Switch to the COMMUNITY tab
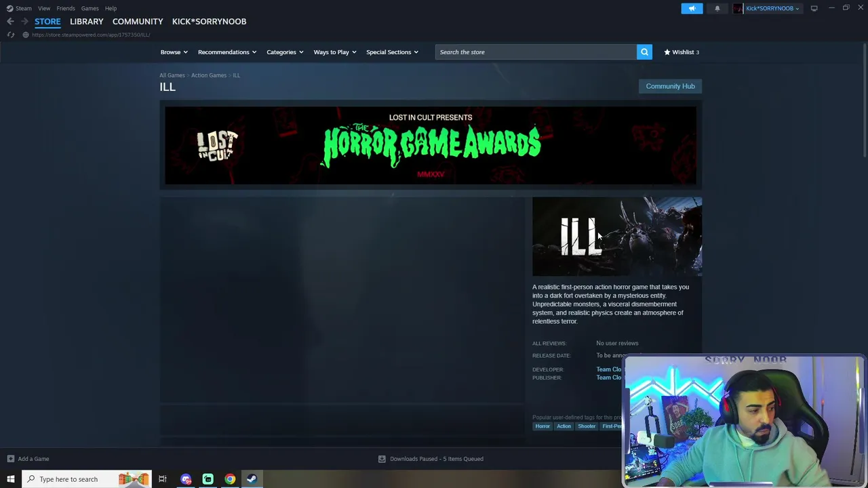The width and height of the screenshot is (868, 488). [x=138, y=22]
